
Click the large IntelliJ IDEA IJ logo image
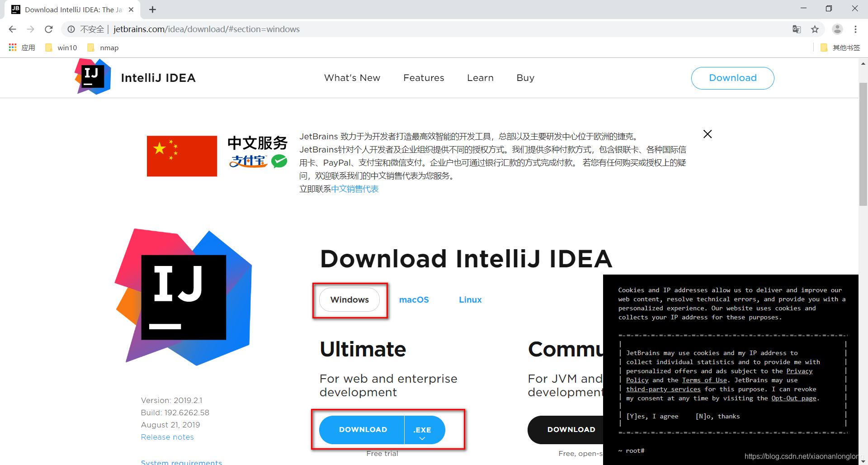pyautogui.click(x=183, y=297)
